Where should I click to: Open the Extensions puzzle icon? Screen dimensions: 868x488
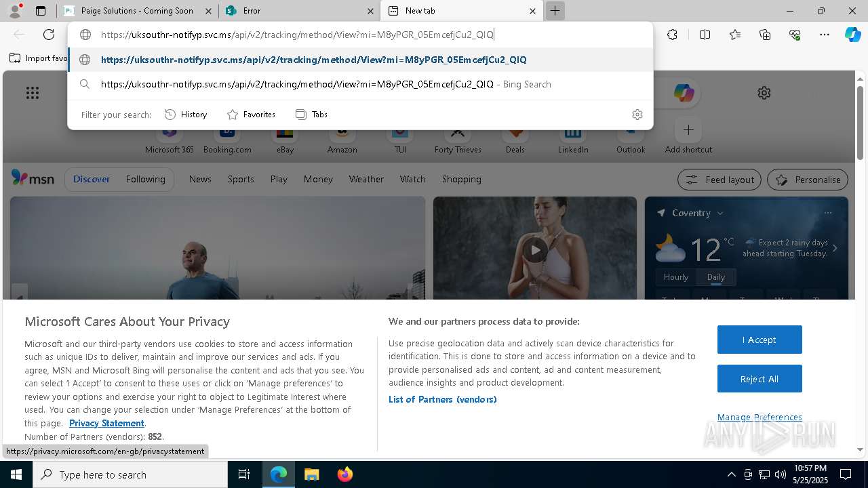tap(672, 35)
